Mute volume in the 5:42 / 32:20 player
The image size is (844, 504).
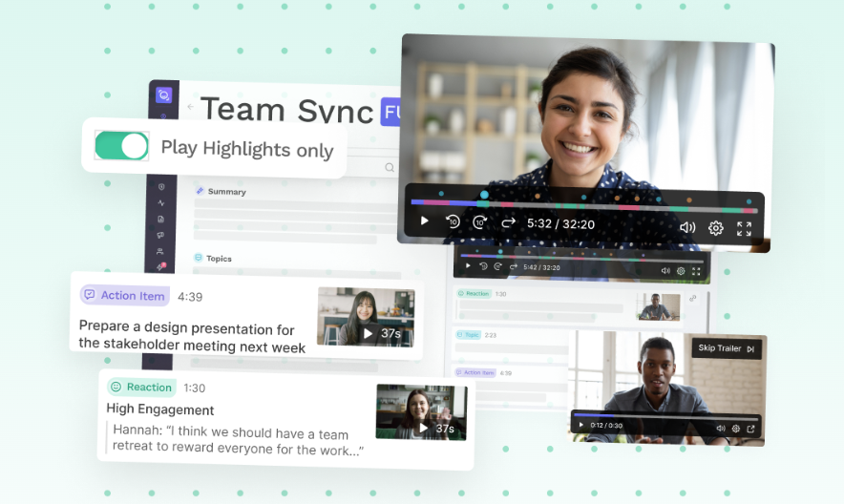tap(665, 270)
